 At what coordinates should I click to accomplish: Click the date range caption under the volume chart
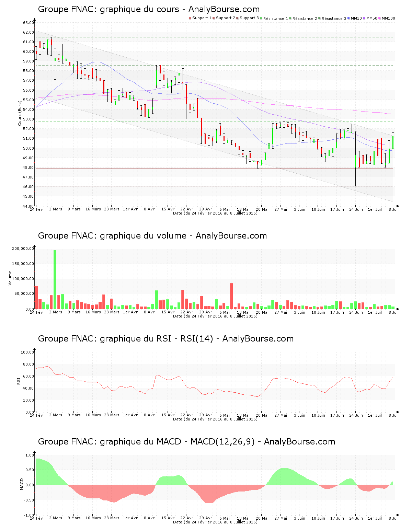[215, 316]
